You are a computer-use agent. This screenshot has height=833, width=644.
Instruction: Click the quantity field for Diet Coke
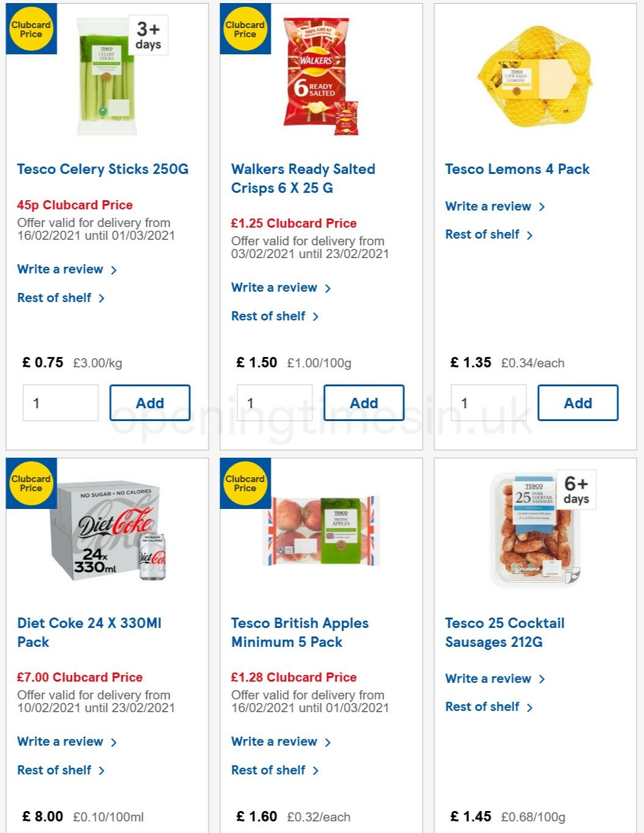60,830
